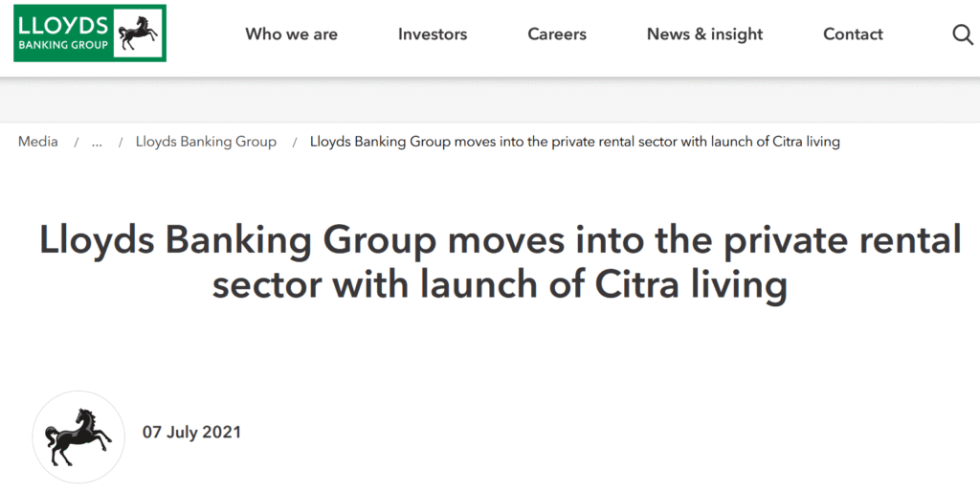Click the current page breadcrumb about Citra living

[x=575, y=142]
